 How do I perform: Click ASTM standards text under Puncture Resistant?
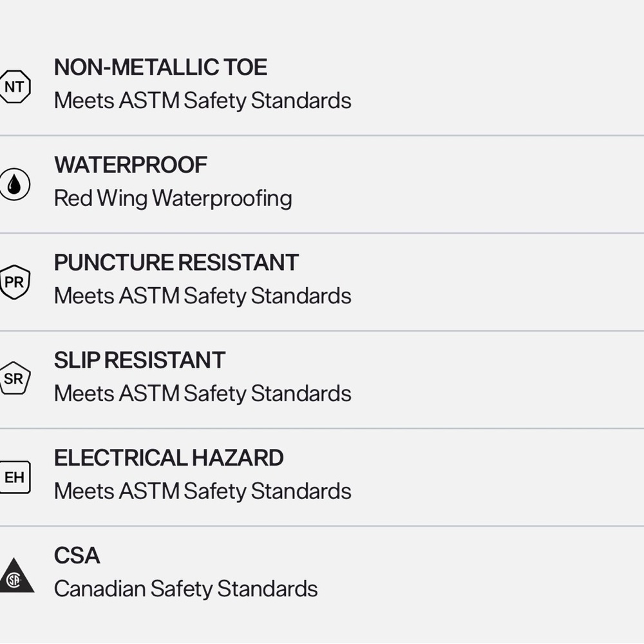pos(202,296)
